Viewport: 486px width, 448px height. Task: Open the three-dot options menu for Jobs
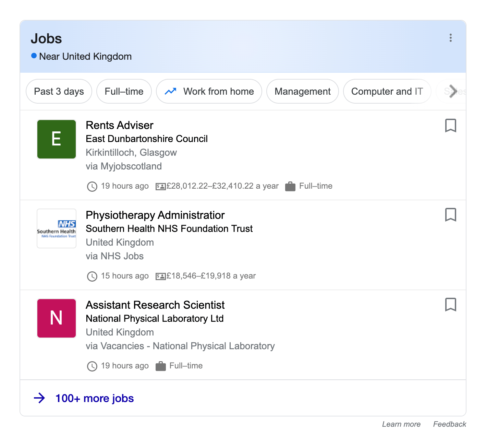click(x=450, y=38)
